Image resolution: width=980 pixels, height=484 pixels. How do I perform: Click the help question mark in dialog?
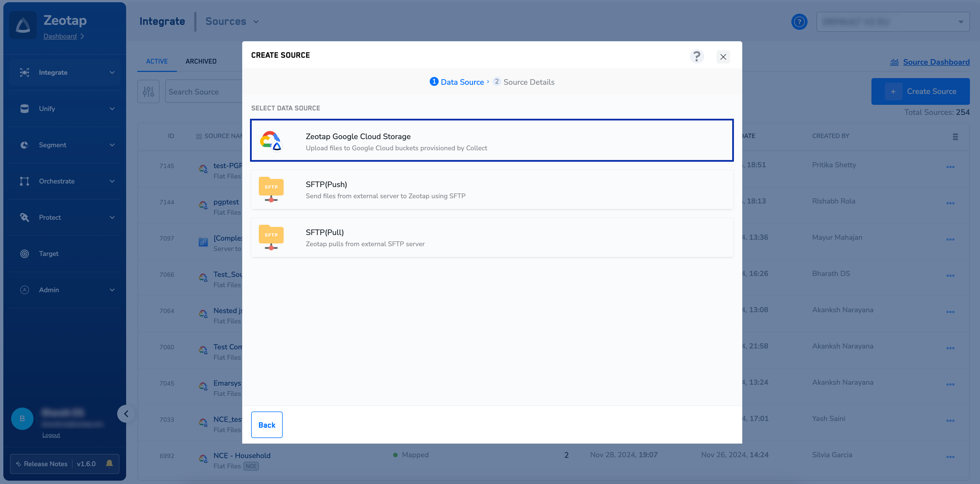[696, 56]
